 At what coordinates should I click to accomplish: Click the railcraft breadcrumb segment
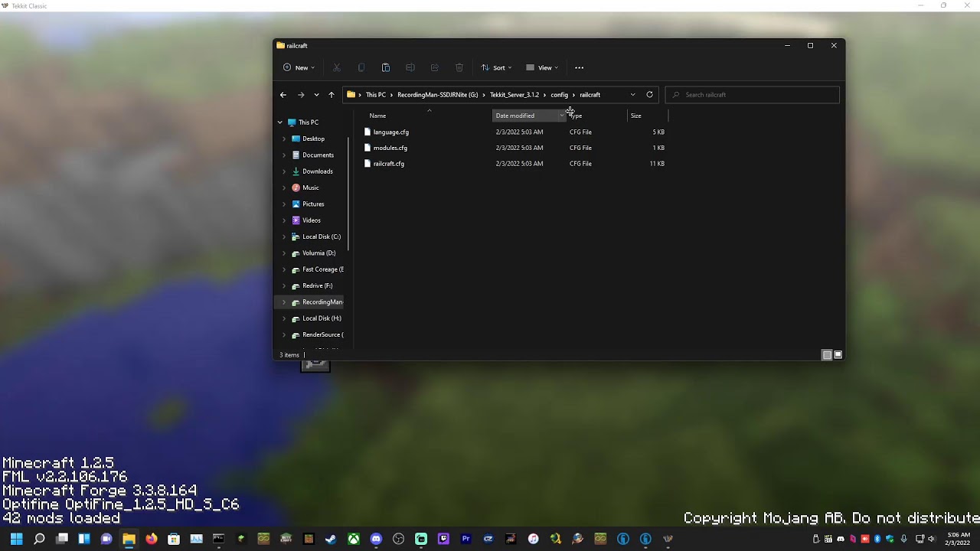(590, 95)
